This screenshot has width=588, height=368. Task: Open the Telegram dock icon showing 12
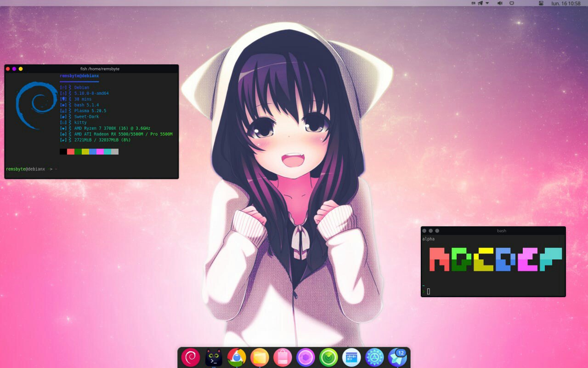coord(397,357)
